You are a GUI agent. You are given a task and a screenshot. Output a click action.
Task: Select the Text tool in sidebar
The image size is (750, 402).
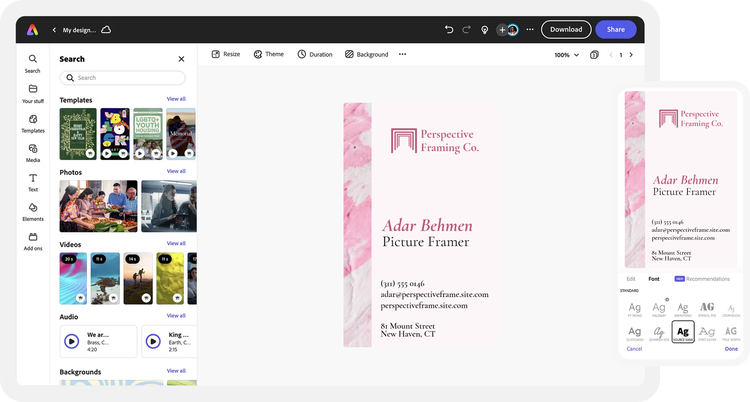(33, 182)
